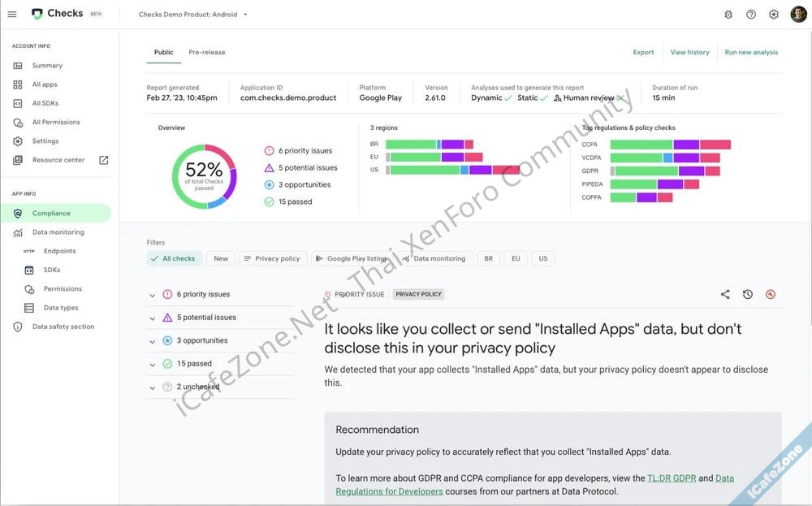
Task: Toggle the All checks filter chip
Action: tap(175, 258)
